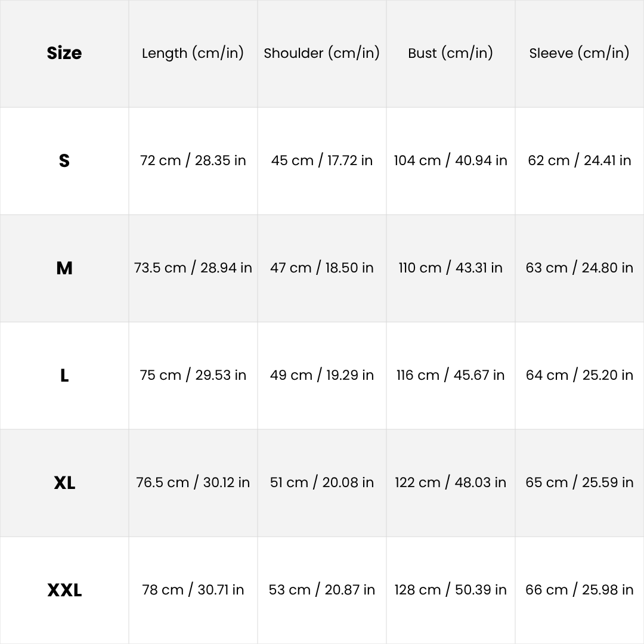Select the 128 cm / 50.39 in cell
Screen dimensions: 644x644
tap(450, 590)
